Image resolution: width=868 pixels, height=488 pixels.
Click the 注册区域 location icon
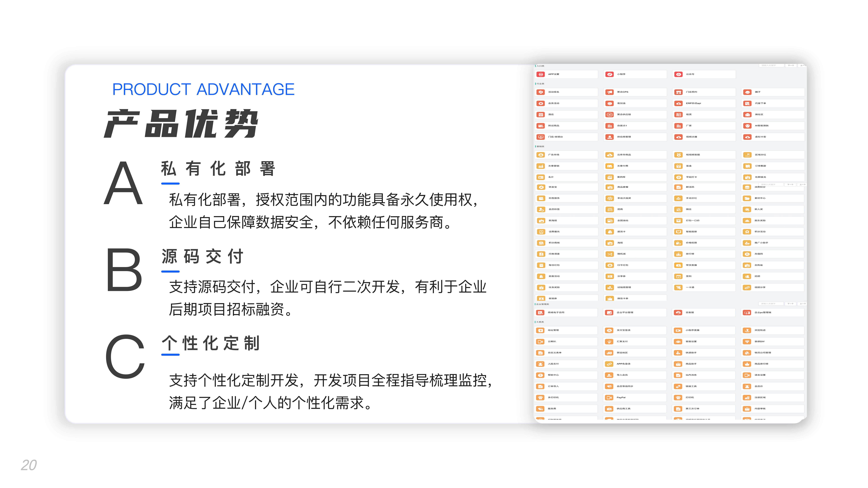click(x=747, y=398)
